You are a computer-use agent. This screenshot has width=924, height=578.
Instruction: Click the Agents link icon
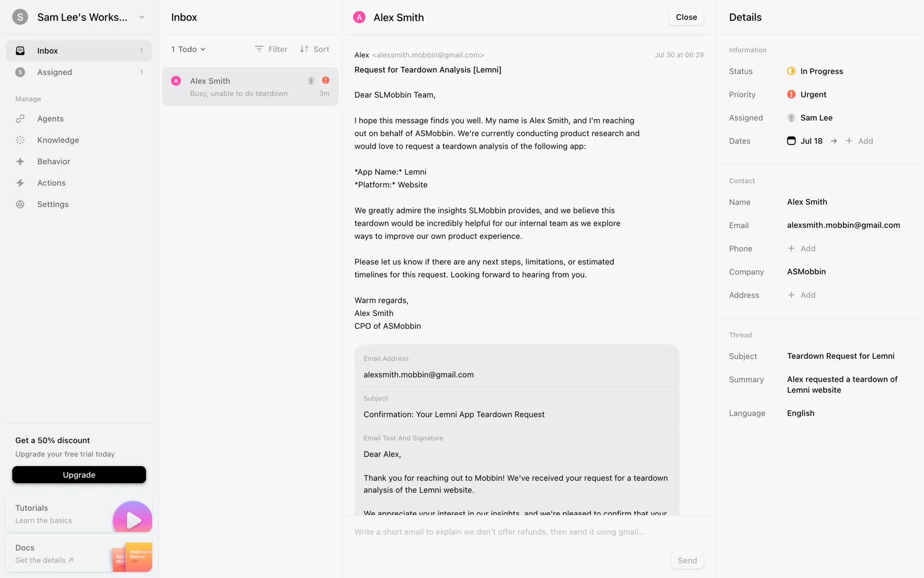point(20,118)
